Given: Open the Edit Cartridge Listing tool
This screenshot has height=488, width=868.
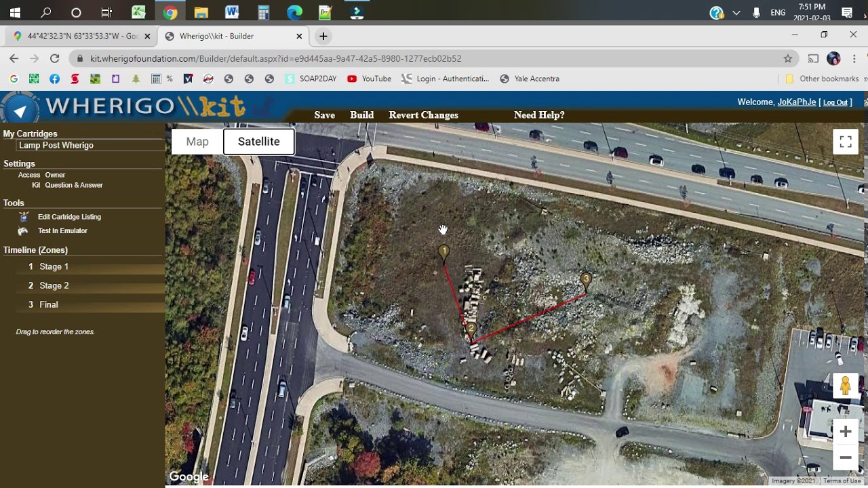Looking at the screenshot, I should click(x=69, y=217).
